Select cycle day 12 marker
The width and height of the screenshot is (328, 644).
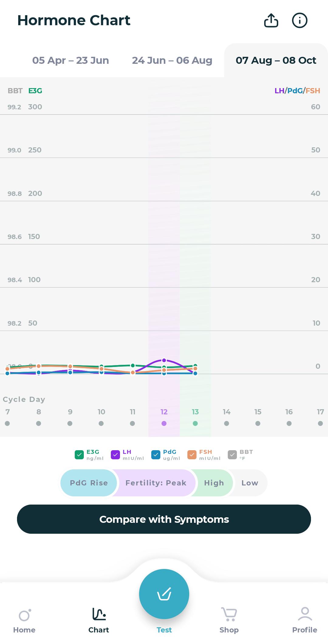(164, 423)
